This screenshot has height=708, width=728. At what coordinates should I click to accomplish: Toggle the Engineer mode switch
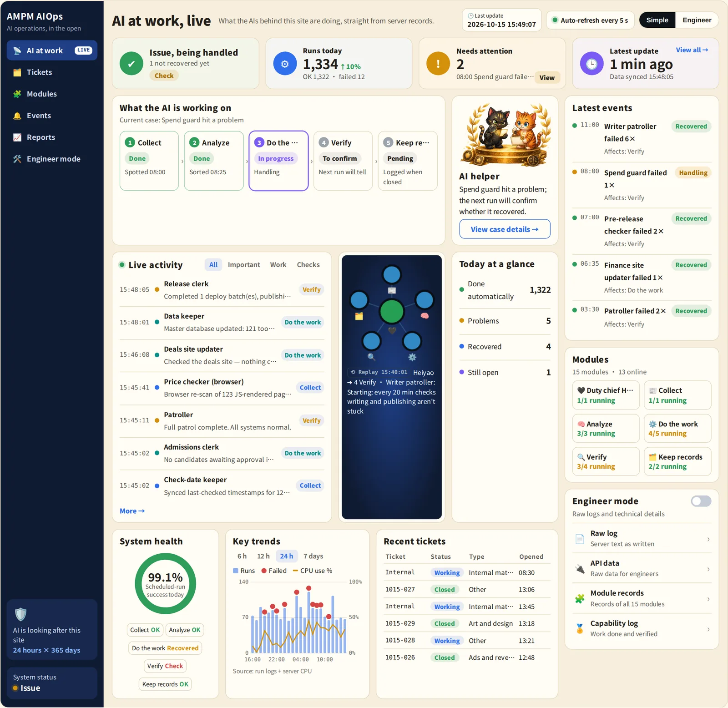coord(701,501)
